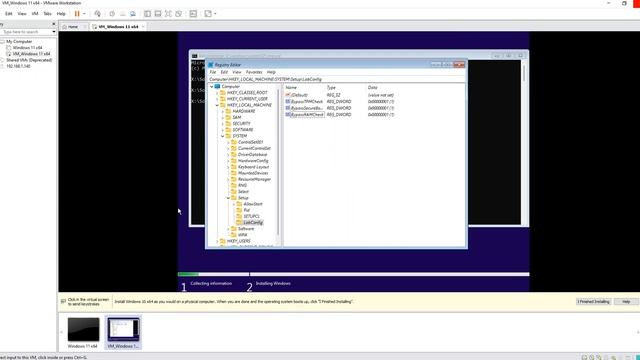
Task: Select the HKEY_USERS key
Action: click(x=239, y=241)
